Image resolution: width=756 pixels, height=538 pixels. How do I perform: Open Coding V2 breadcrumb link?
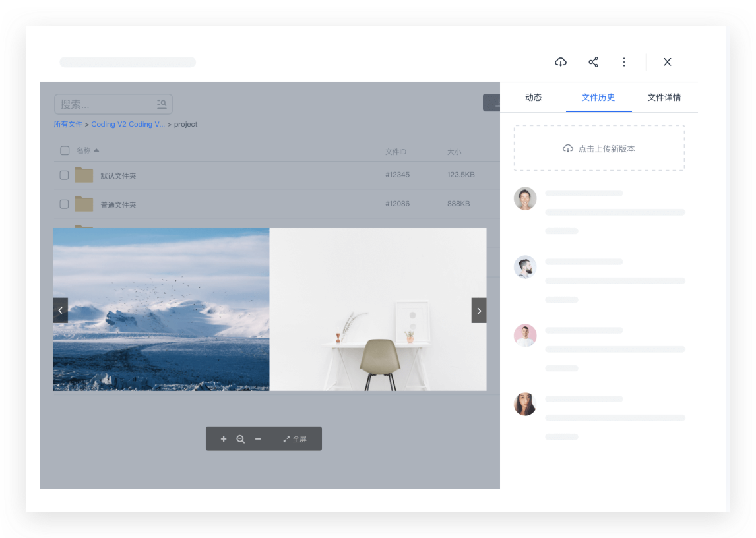pyautogui.click(x=128, y=124)
